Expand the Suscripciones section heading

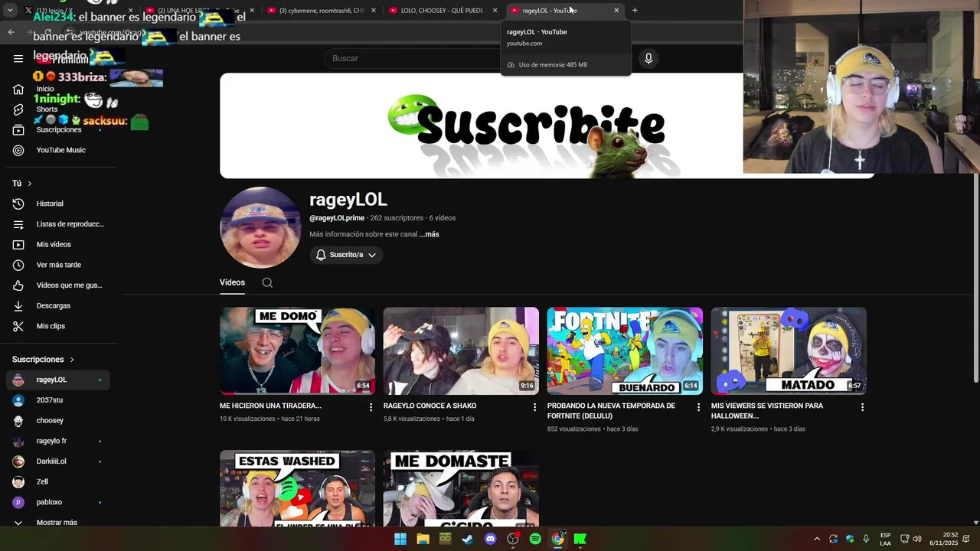tap(44, 360)
